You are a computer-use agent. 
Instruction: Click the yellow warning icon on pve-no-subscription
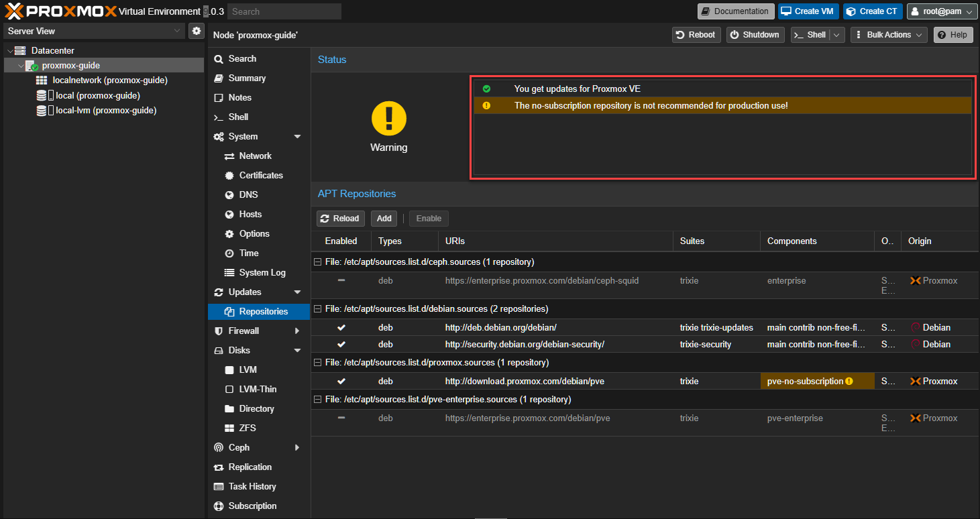pyautogui.click(x=849, y=381)
